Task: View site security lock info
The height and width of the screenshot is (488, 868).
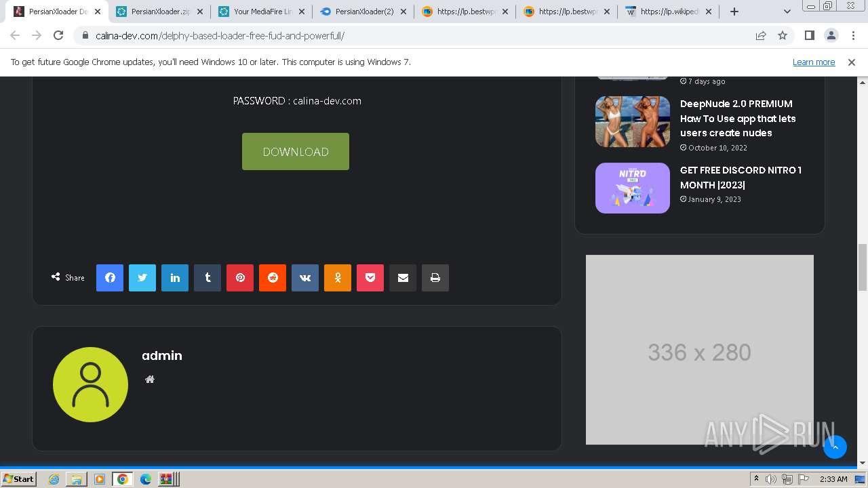Action: [x=85, y=35]
